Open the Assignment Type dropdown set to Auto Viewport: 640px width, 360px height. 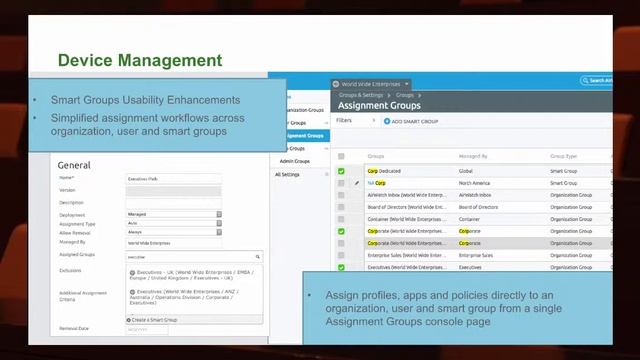[174, 223]
